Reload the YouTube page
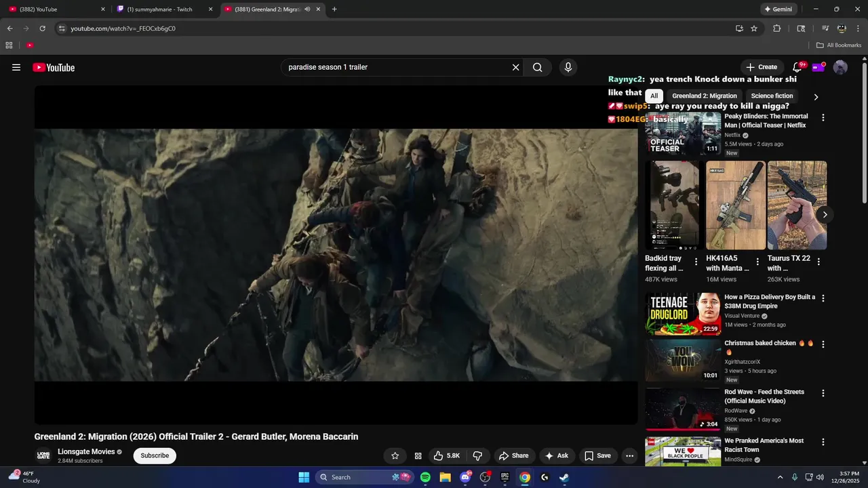 click(42, 28)
